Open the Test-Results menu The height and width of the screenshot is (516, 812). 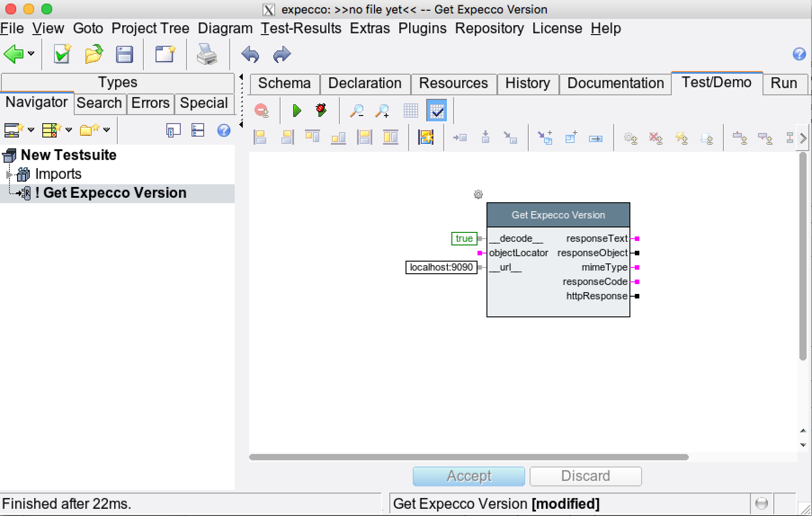pyautogui.click(x=301, y=28)
